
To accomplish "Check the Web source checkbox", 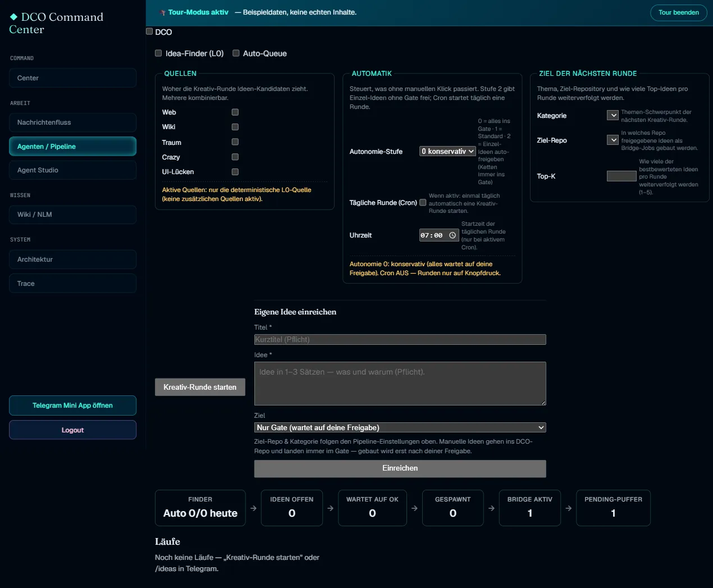I will pyautogui.click(x=235, y=112).
